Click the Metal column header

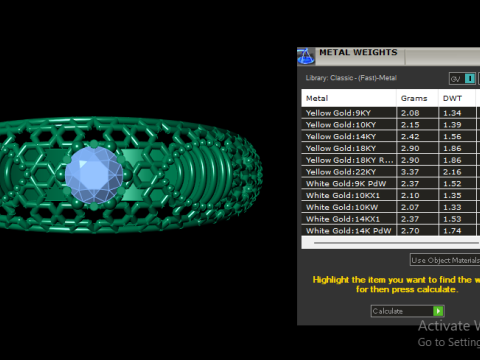pyautogui.click(x=349, y=98)
